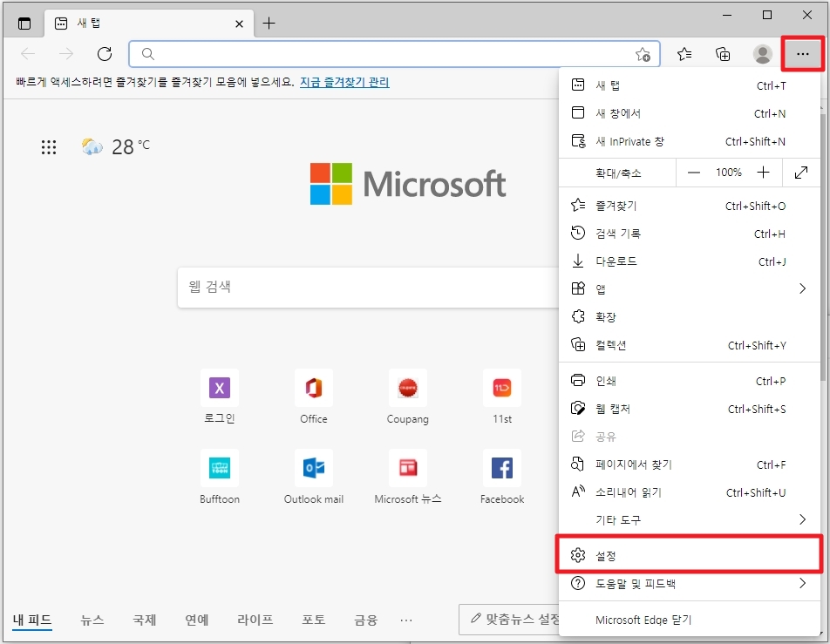The height and width of the screenshot is (644, 830).
Task: Open the 로그인 quick link tile
Action: (220, 397)
